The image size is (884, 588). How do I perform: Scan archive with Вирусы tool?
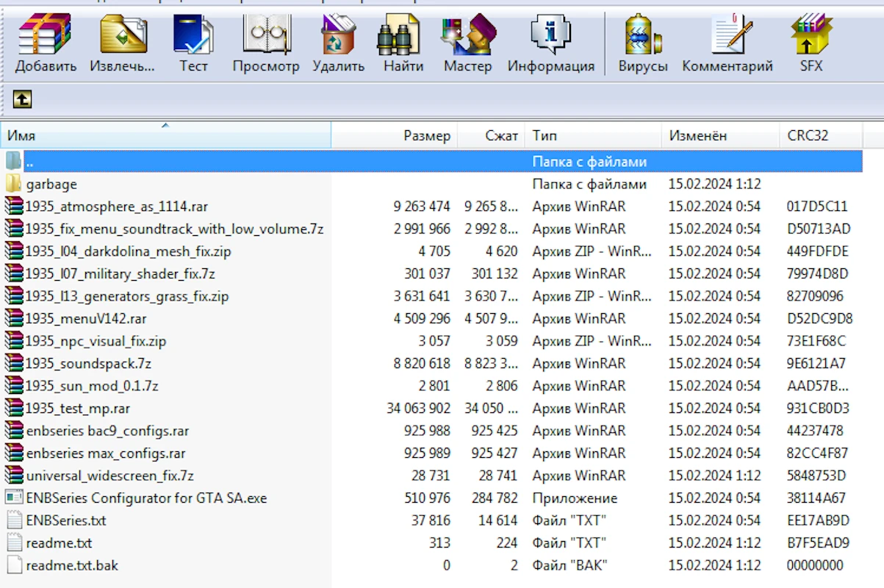(643, 37)
